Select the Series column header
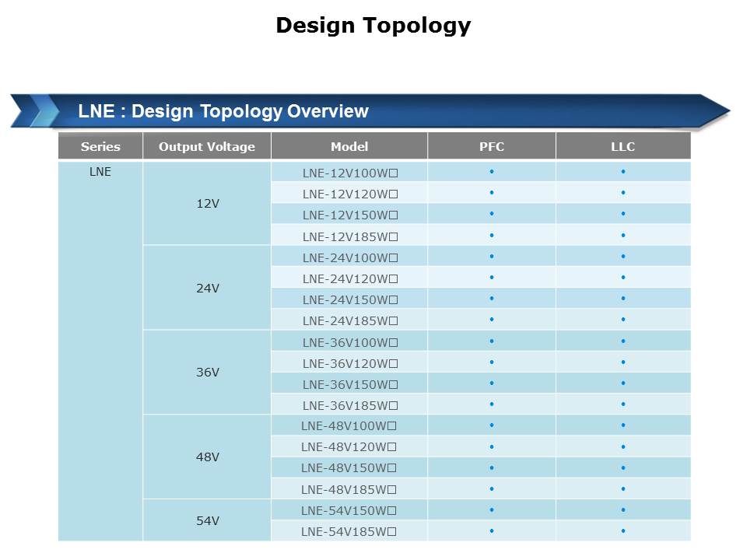Viewport: 747px width, 560px height. (x=100, y=146)
